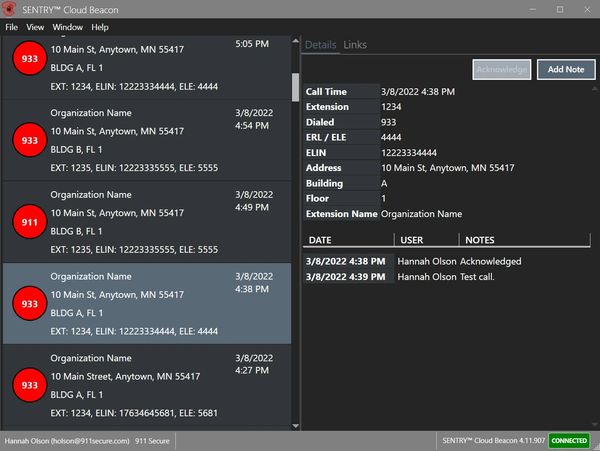Open the Help menu

[x=100, y=27]
